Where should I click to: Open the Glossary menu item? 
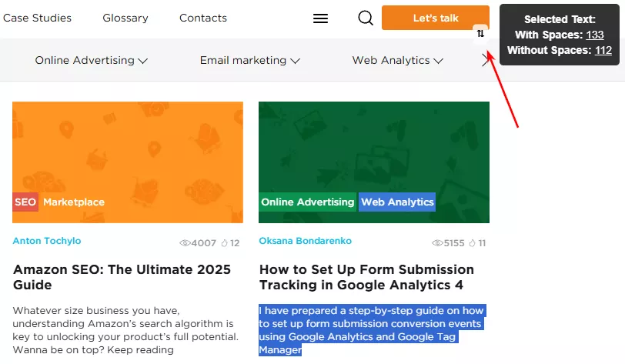coord(125,18)
